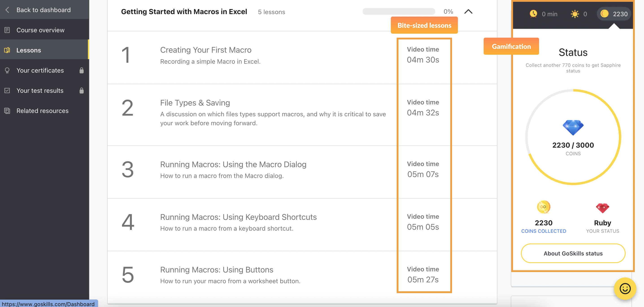
Task: Click the gold coin above Coins Collected
Action: click(544, 207)
